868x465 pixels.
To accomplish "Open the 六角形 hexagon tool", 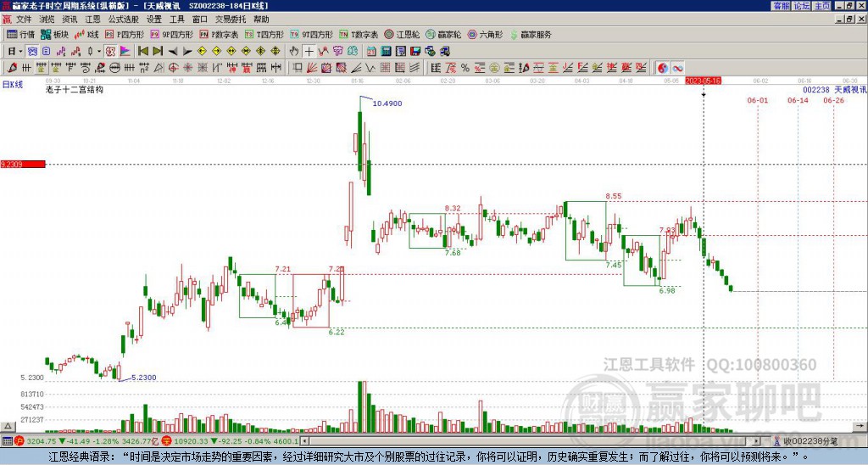I will (485, 34).
